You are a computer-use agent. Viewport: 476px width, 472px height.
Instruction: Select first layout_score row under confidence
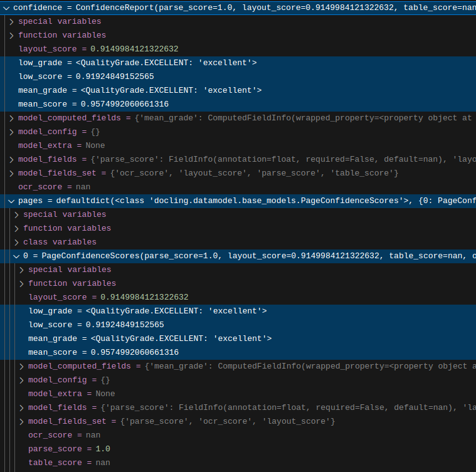[x=98, y=49]
